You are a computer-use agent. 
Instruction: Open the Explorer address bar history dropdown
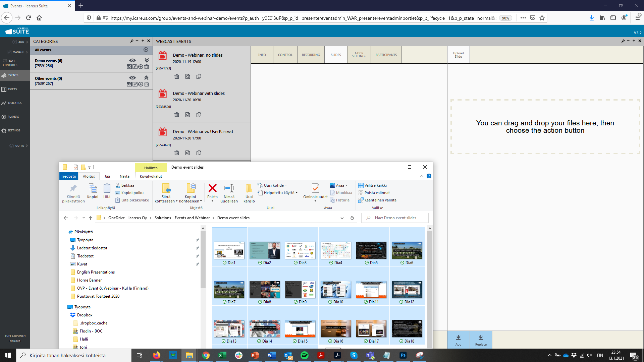coord(342,218)
